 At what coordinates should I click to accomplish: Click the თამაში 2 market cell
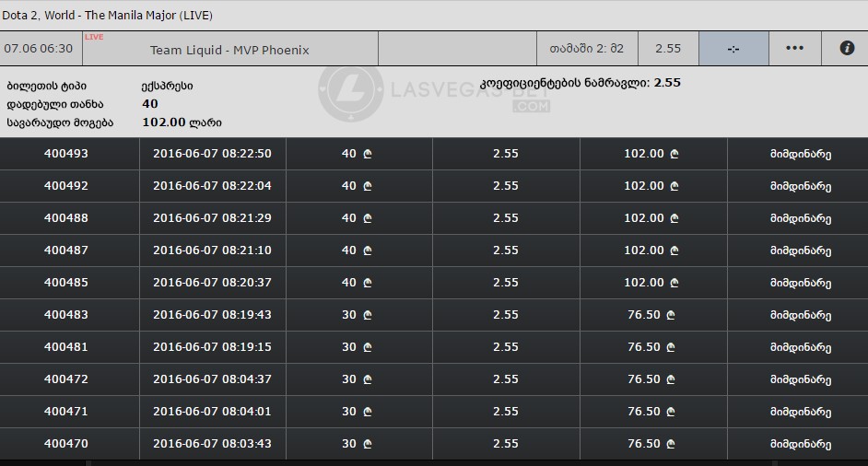point(587,49)
